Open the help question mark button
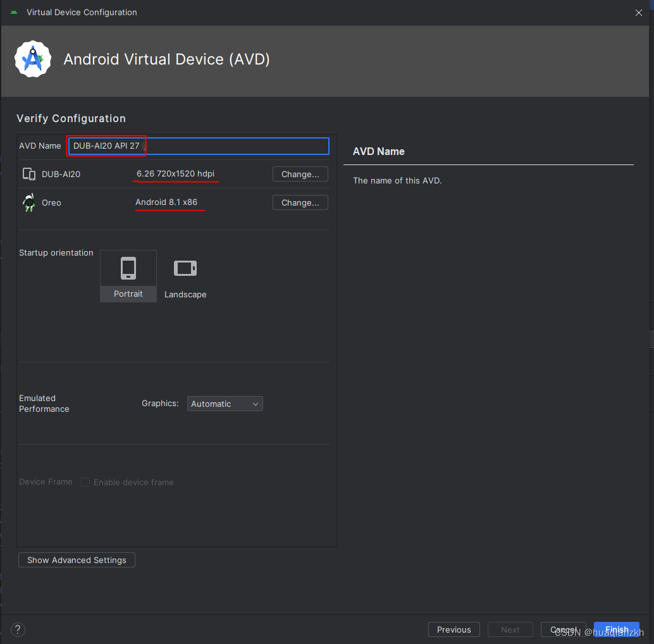Screen dimensions: 654x644 [x=18, y=629]
